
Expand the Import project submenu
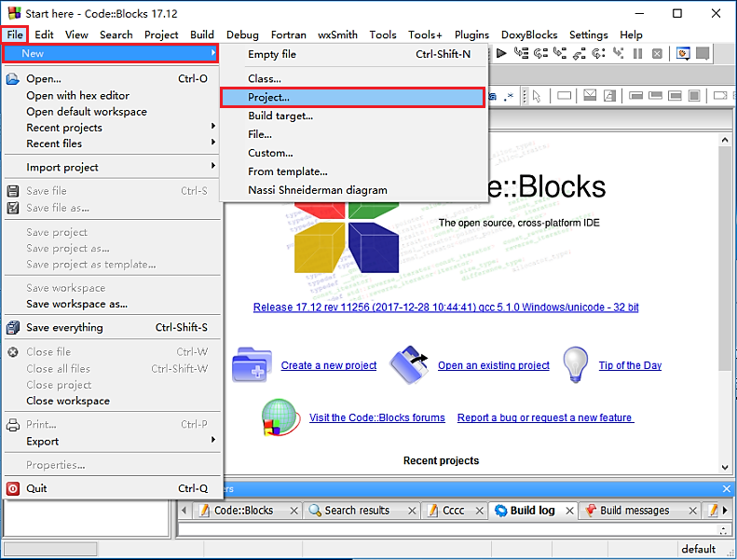coord(112,167)
